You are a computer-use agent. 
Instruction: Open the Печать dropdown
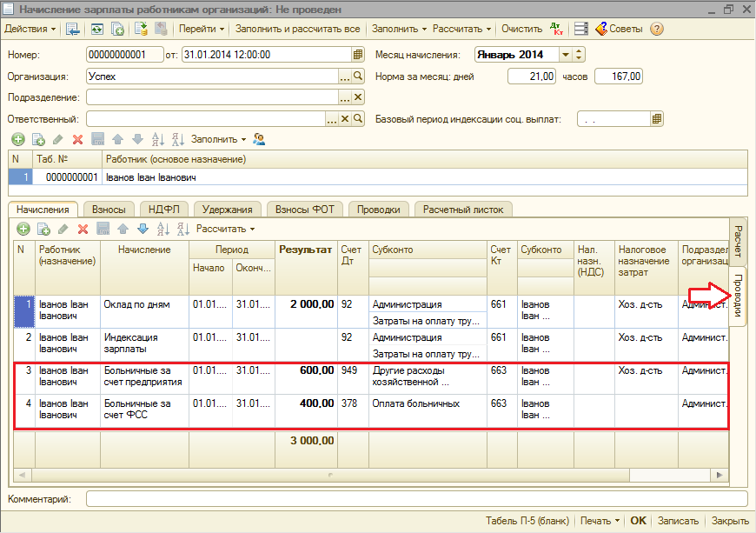tap(600, 521)
